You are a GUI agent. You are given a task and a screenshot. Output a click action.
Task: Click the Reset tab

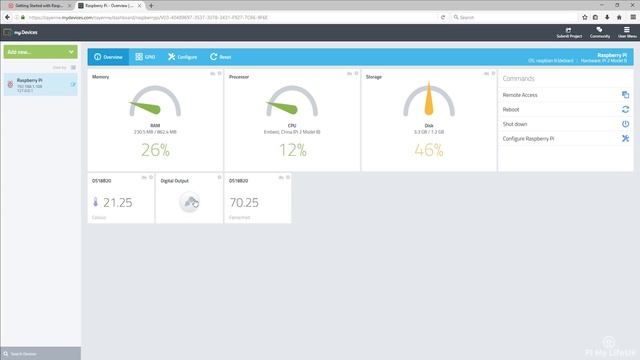(x=220, y=57)
